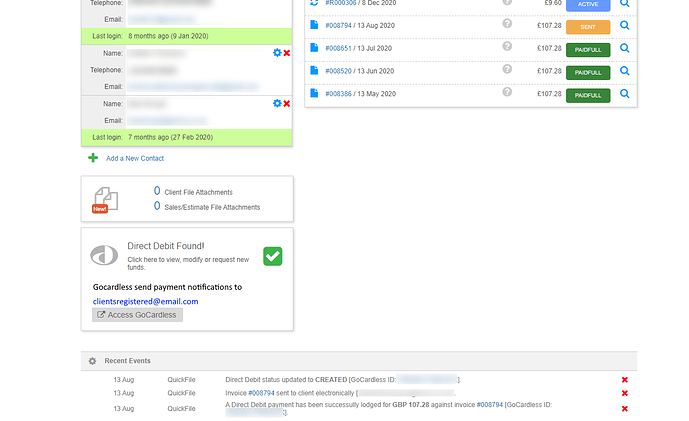Click the GoCardless Direct Debit logo
689x421 pixels.
pos(104,255)
